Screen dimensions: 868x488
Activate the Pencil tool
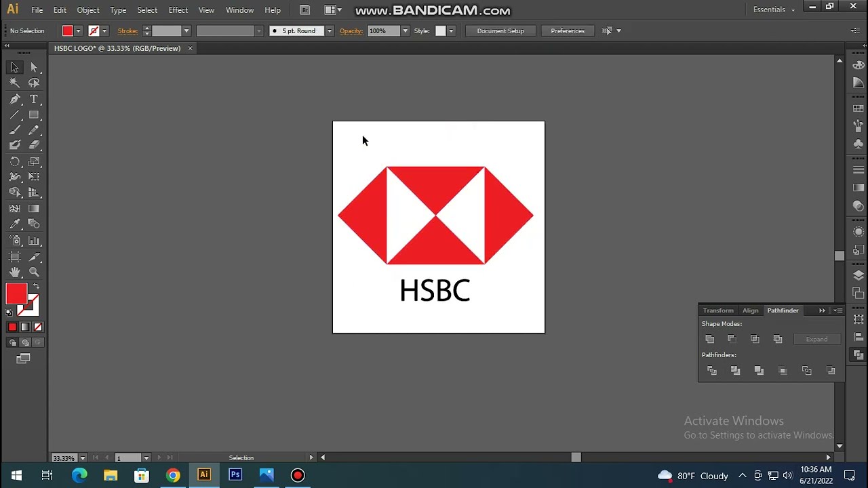point(34,130)
